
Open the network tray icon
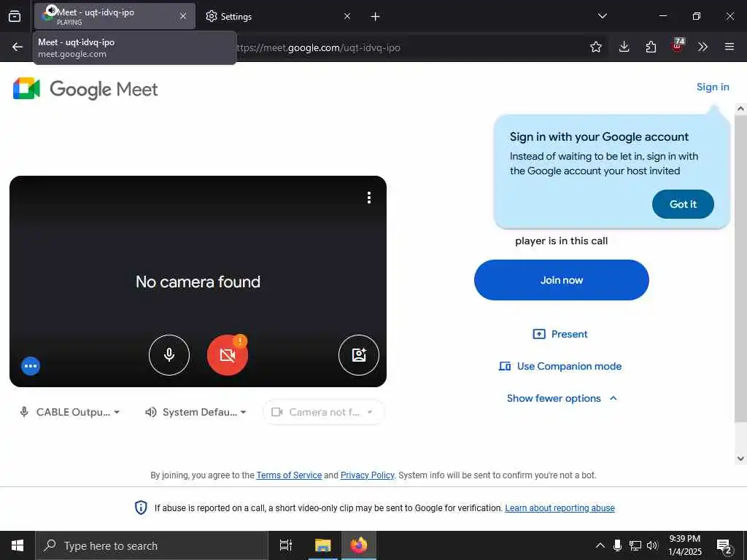[x=635, y=545]
